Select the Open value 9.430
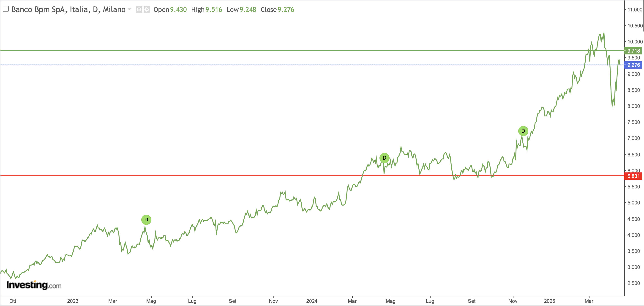Screen dimensions: 644x306 [178, 9]
